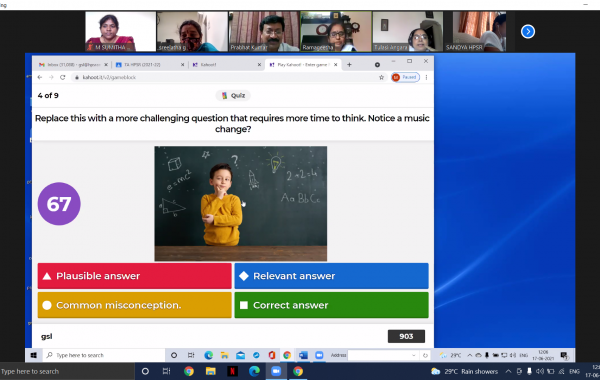Click the purple 67 countdown timer
600x380 pixels.
pos(59,204)
